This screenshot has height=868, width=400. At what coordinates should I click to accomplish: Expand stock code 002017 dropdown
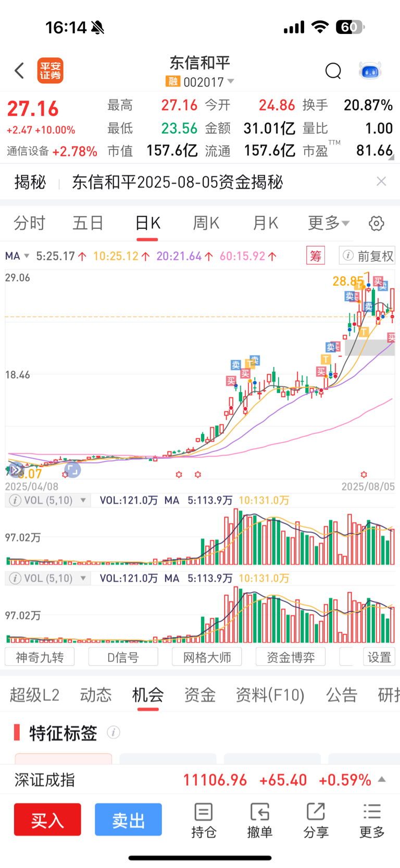click(x=231, y=81)
